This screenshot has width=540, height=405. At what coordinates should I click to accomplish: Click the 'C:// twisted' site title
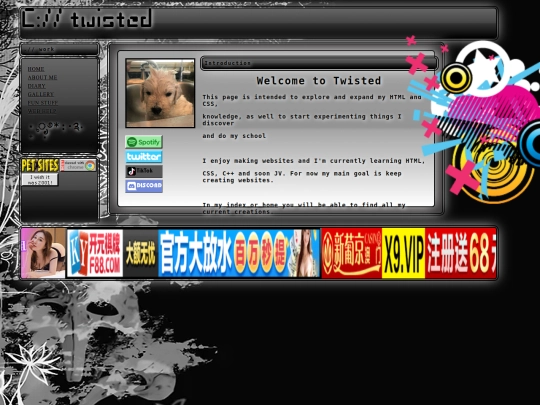point(87,19)
